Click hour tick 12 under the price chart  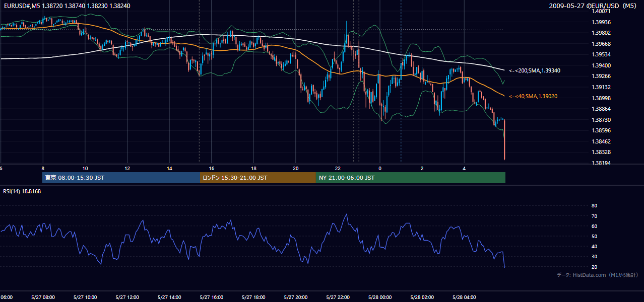click(127, 169)
